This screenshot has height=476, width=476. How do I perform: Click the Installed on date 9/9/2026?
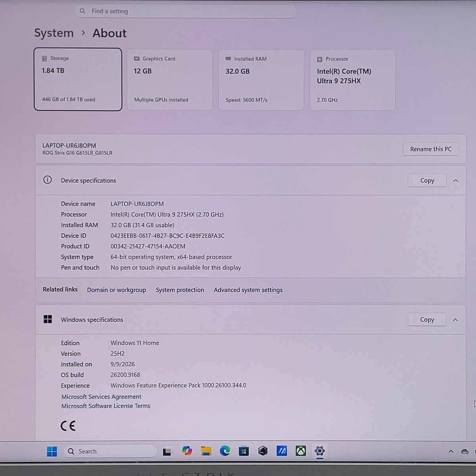pyautogui.click(x=123, y=364)
